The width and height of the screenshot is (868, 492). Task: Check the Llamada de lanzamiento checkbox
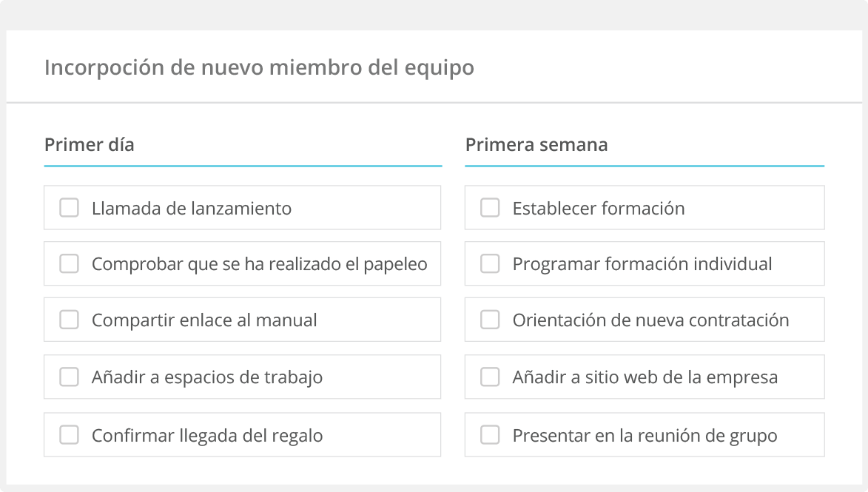coord(69,208)
